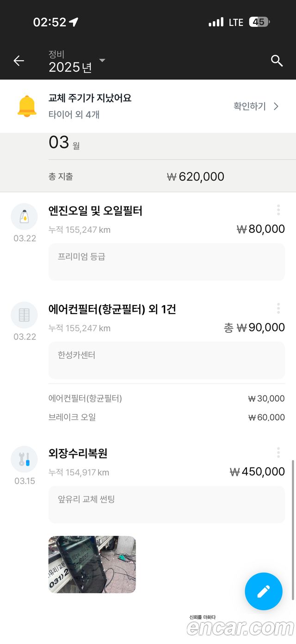Viewport: 296px width, 644px height.
Task: Tap the engine oil bottle icon
Action: [x=24, y=217]
